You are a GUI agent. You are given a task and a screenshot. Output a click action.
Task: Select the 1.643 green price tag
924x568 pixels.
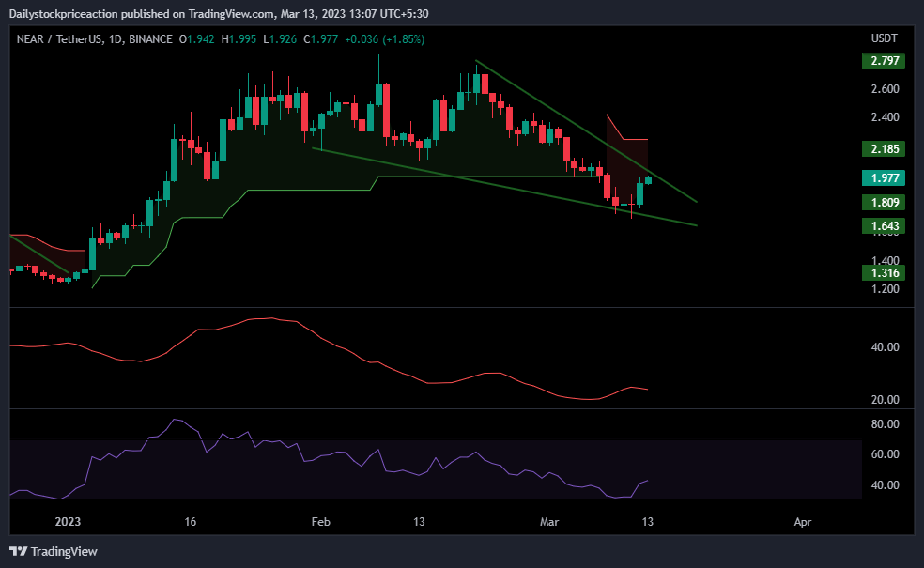(x=884, y=226)
